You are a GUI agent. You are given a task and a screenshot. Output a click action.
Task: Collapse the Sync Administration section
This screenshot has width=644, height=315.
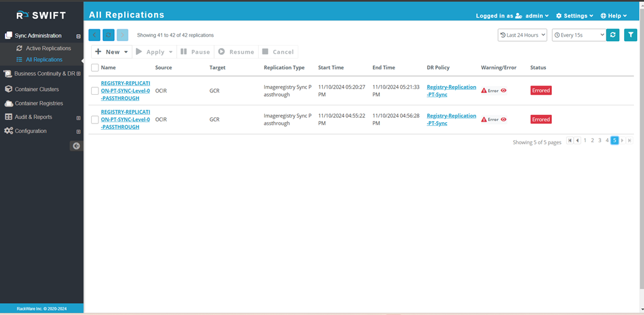point(79,36)
